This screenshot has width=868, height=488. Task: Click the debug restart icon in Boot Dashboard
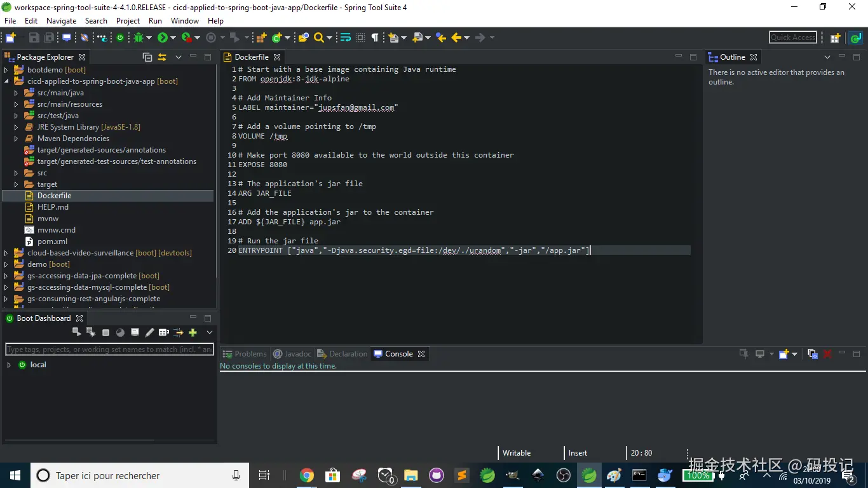click(x=91, y=332)
